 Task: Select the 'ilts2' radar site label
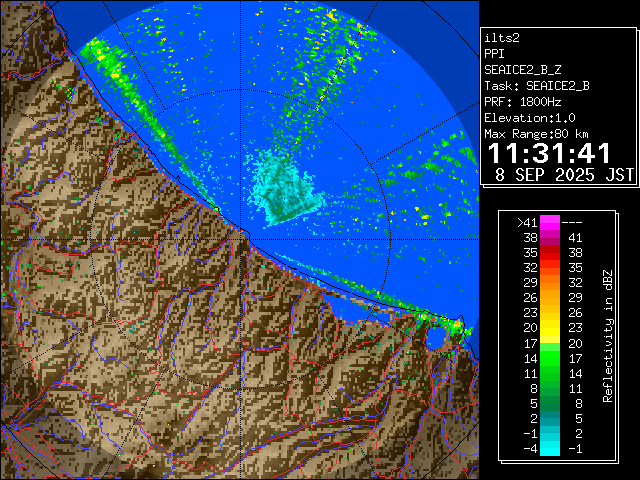[x=501, y=36]
